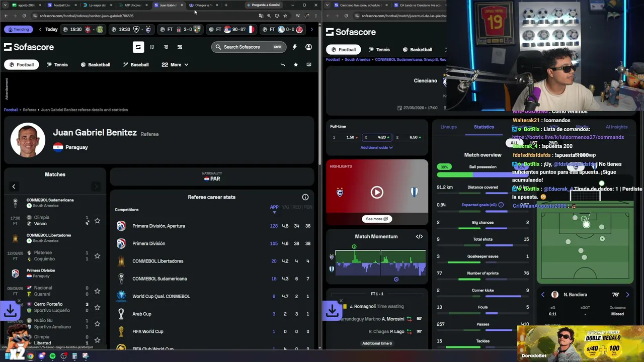Favorite the Olimpia vs Vasco match
This screenshot has height=362, width=644.
[x=97, y=221]
